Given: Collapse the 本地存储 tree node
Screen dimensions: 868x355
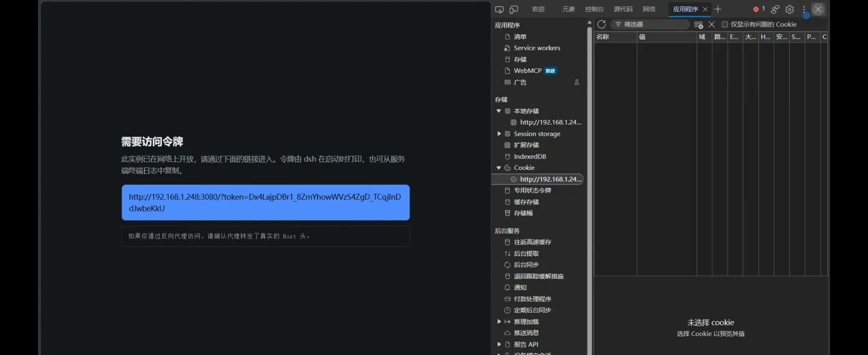Looking at the screenshot, I should pyautogui.click(x=499, y=111).
